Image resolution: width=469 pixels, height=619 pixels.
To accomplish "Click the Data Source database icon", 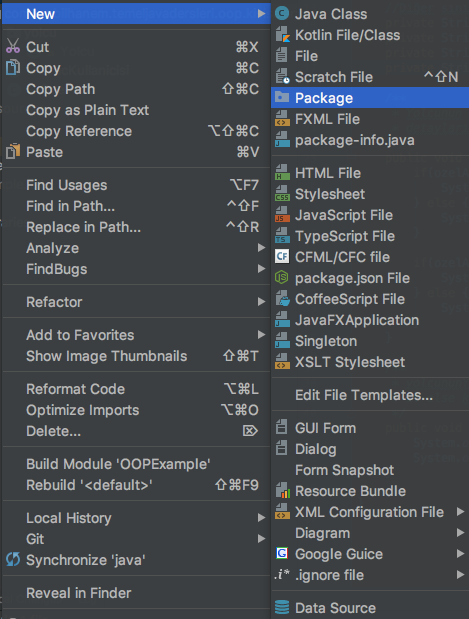I will (x=282, y=608).
